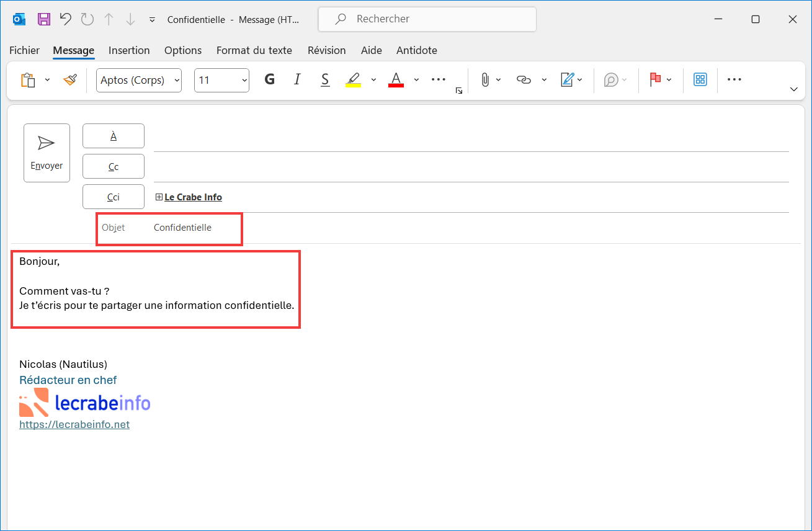Insert a hyperlink with the chain icon
Screen dimensions: 812x531
tap(524, 80)
